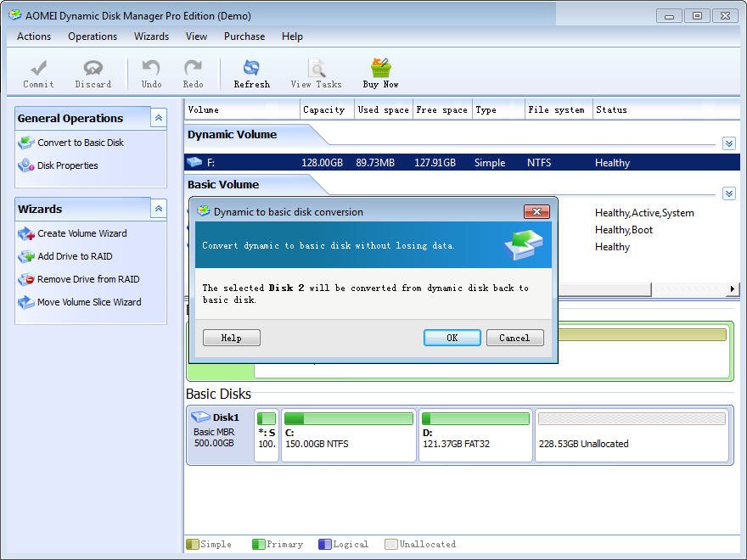
Task: Sort by Capacity column header
Action: pyautogui.click(x=328, y=109)
